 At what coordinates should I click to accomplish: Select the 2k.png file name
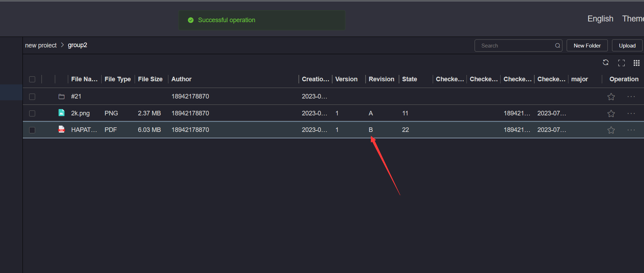80,113
